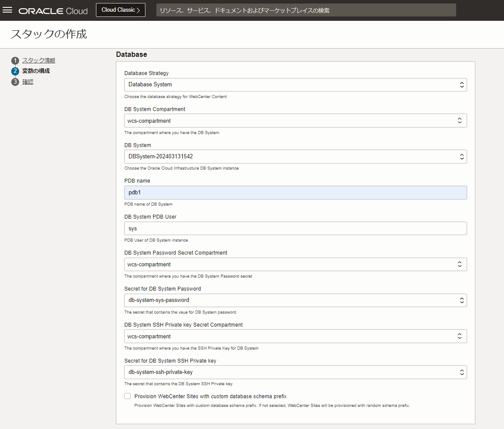The height and width of the screenshot is (429, 504).
Task: Click db-system-sys-password dropdown arrows
Action: tap(461, 300)
